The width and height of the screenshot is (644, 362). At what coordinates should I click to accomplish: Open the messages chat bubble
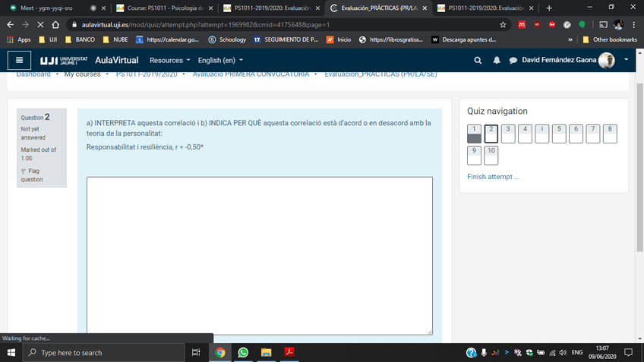point(513,61)
